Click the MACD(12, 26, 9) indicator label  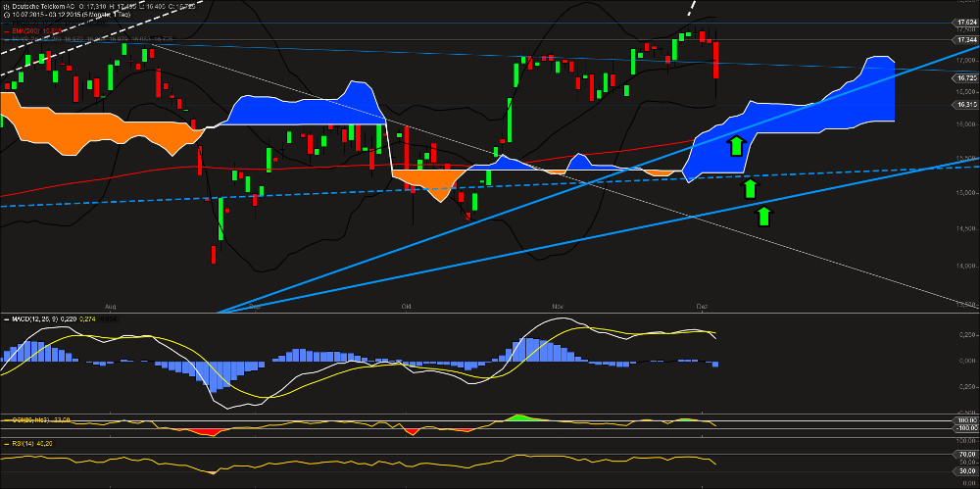tap(34, 318)
